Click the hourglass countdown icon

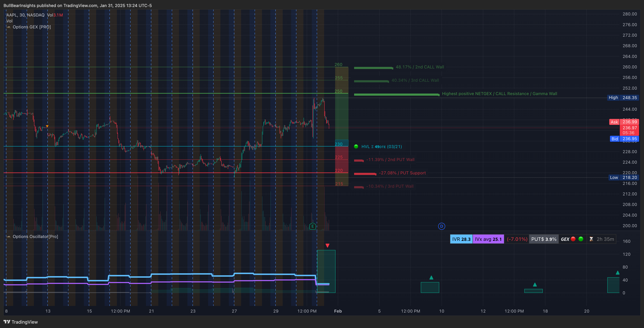pos(591,239)
